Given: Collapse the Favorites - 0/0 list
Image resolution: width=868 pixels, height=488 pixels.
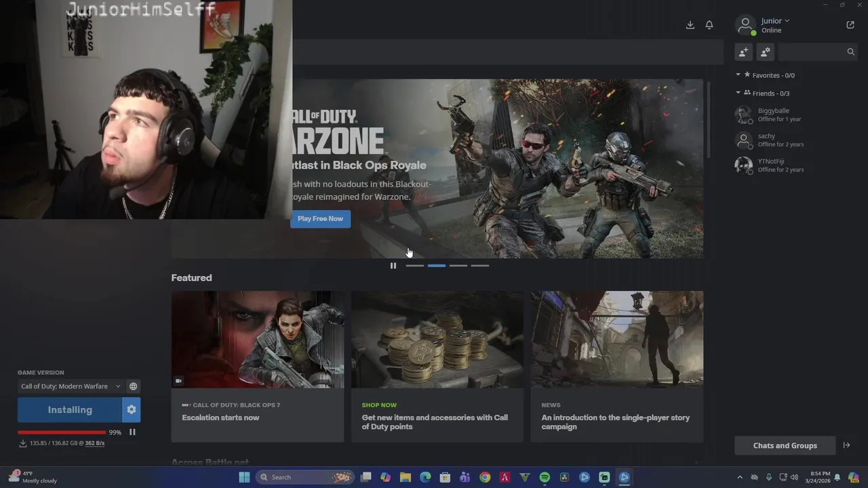Looking at the screenshot, I should (738, 75).
